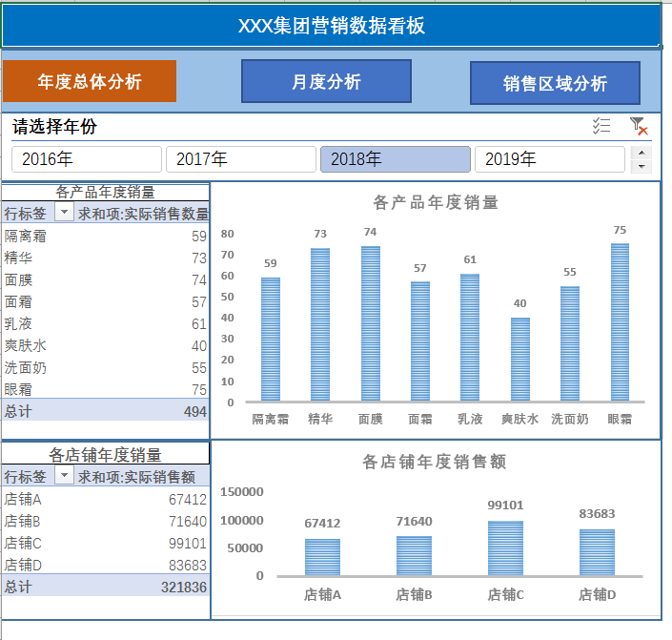The height and width of the screenshot is (640, 672).
Task: Select the 面霜 row label in the table
Action: pos(18,302)
